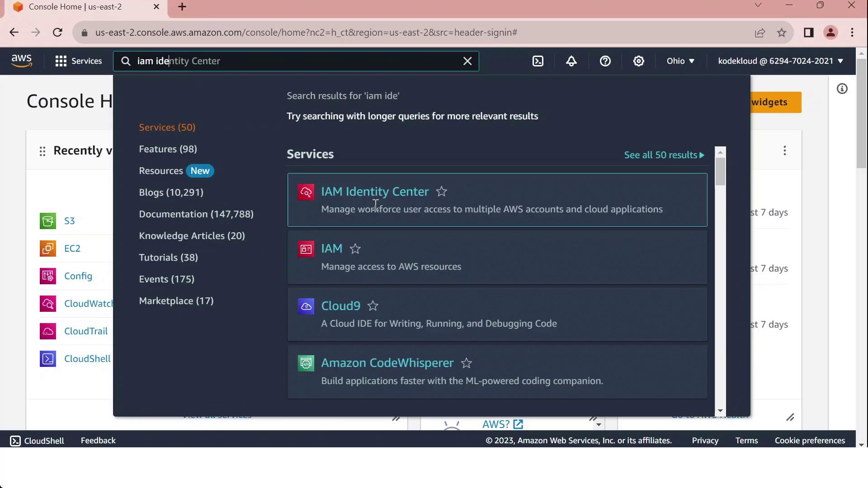
Task: Select Features (98) search category
Action: 168,149
